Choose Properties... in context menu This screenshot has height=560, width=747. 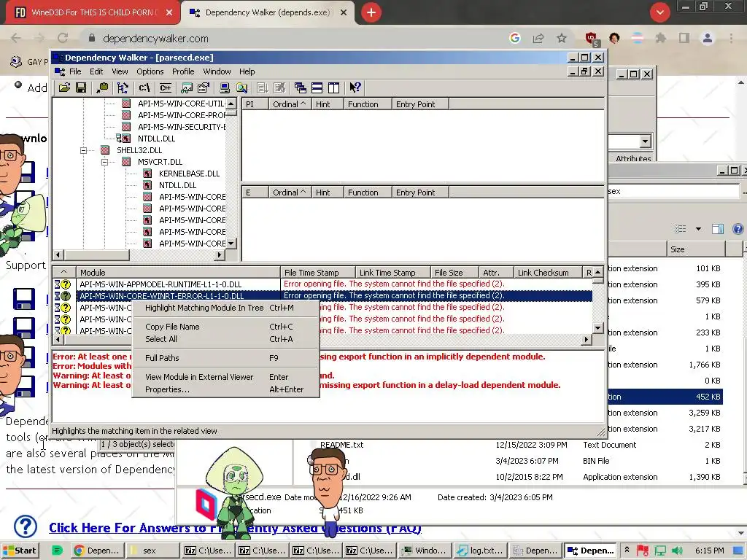[225, 389]
